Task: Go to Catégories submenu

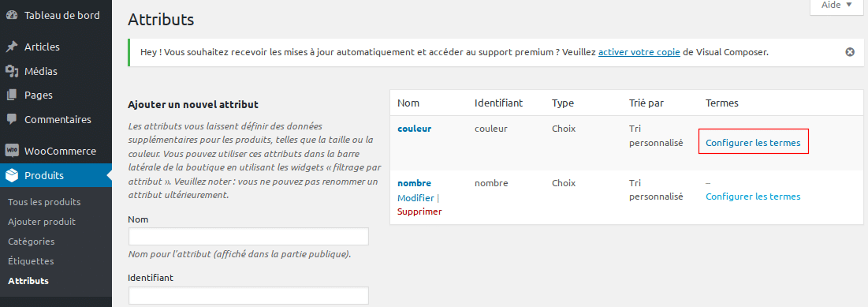Action: tap(31, 241)
